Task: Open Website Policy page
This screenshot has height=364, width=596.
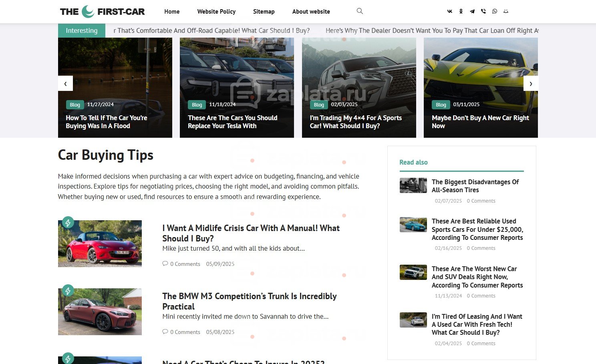Action: (x=216, y=12)
